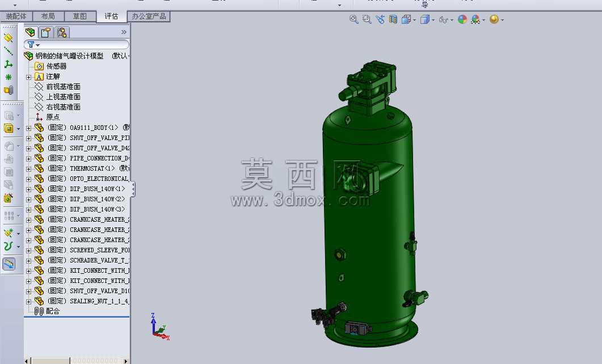Select the Reference Axis tool icon

(x=9, y=51)
